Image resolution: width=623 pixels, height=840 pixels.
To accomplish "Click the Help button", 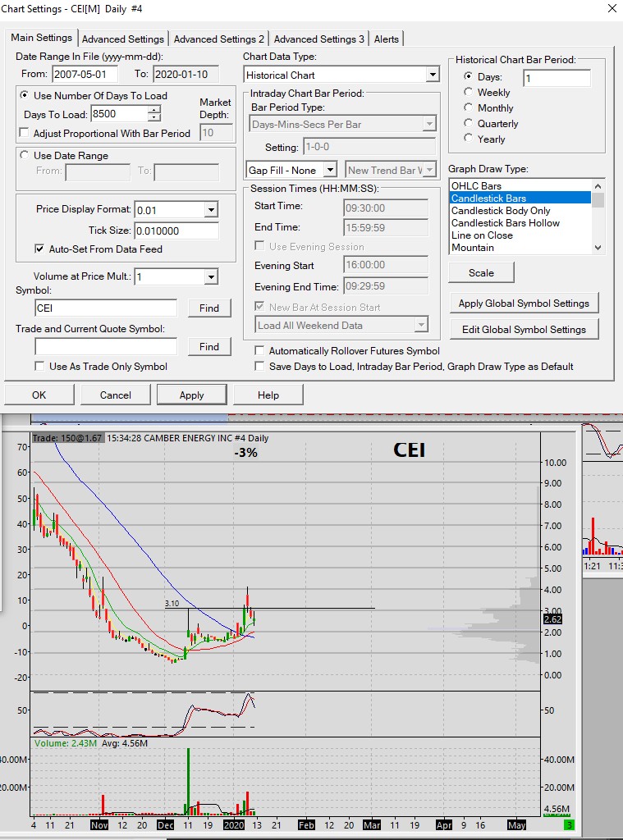I will (x=268, y=395).
